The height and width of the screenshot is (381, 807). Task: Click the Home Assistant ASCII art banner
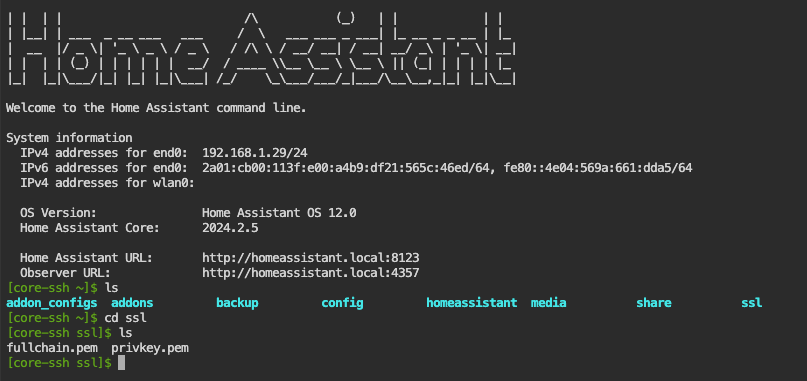(x=261, y=49)
